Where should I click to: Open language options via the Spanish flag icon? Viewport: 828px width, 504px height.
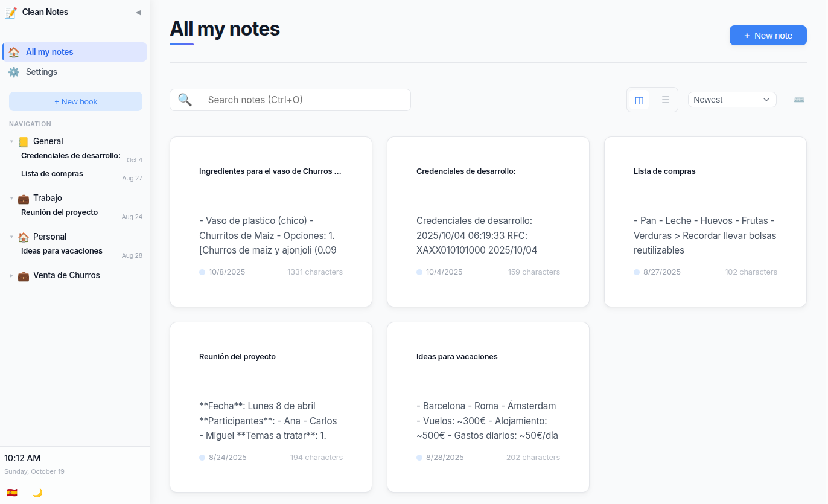pos(11,493)
